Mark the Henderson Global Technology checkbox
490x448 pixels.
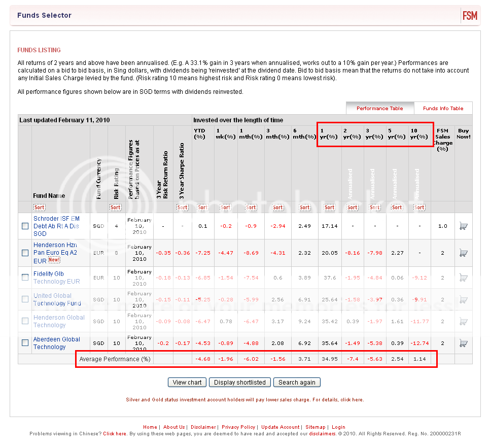[x=25, y=321]
